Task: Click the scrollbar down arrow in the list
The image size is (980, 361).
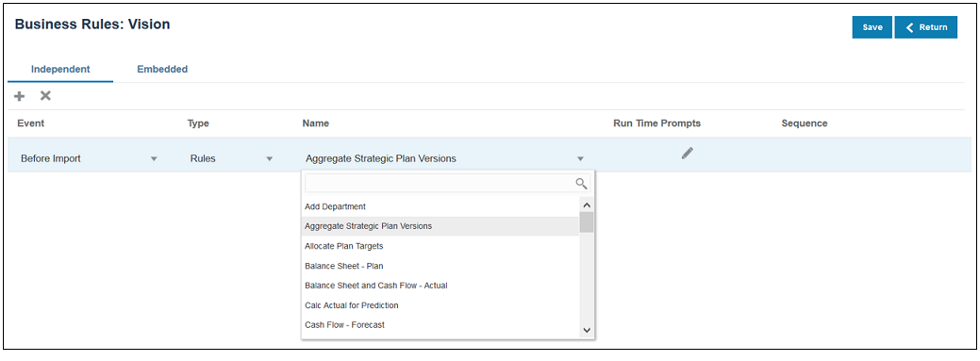Action: (587, 330)
